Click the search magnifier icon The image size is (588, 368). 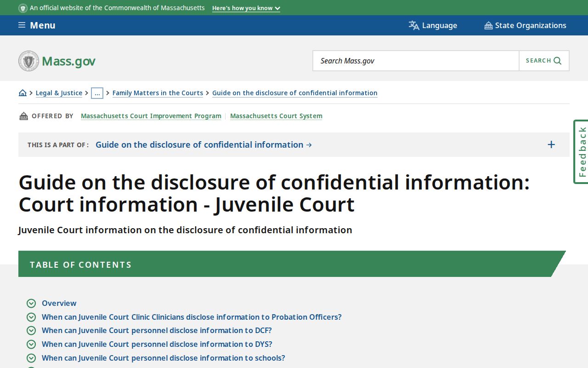coord(558,61)
